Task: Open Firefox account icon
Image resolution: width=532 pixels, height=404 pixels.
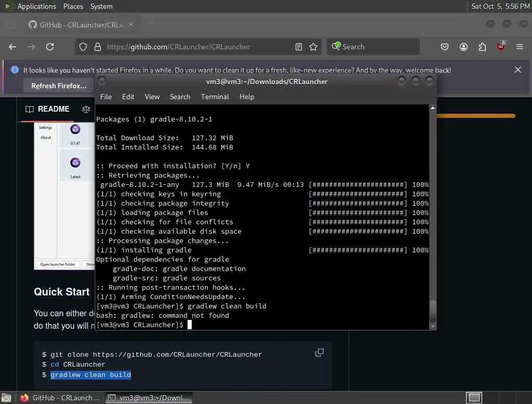Action: [463, 47]
